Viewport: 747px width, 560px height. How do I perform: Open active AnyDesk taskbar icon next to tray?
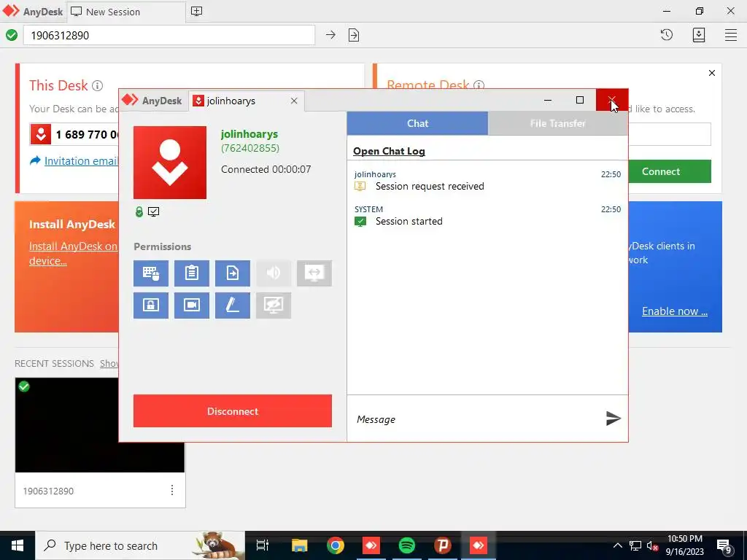(x=479, y=545)
